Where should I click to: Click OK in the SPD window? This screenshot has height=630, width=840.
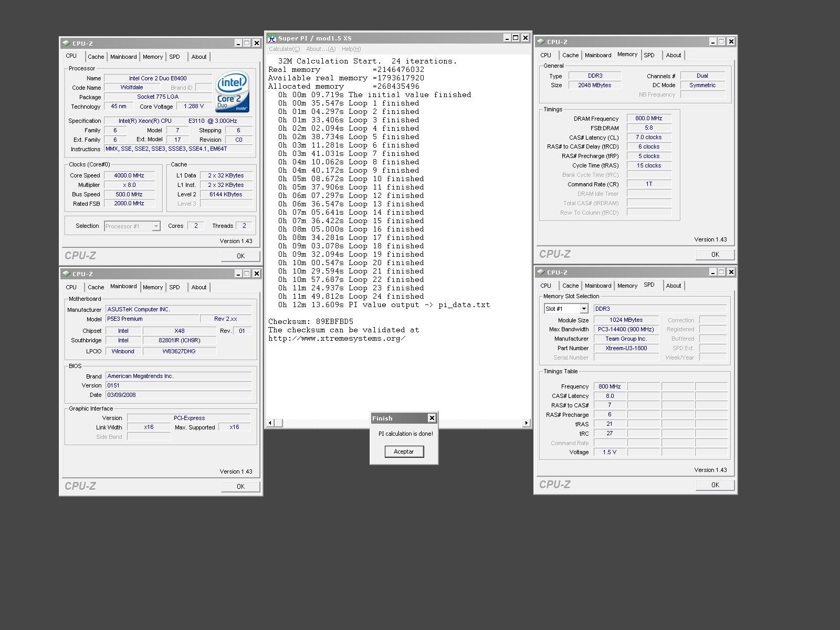pos(715,485)
